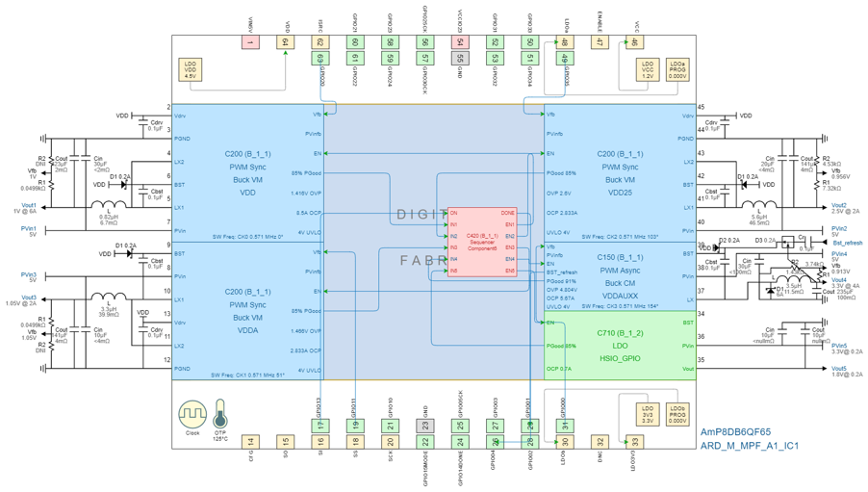Select the gray GND pin 55
The image size is (868, 492).
pos(460,58)
